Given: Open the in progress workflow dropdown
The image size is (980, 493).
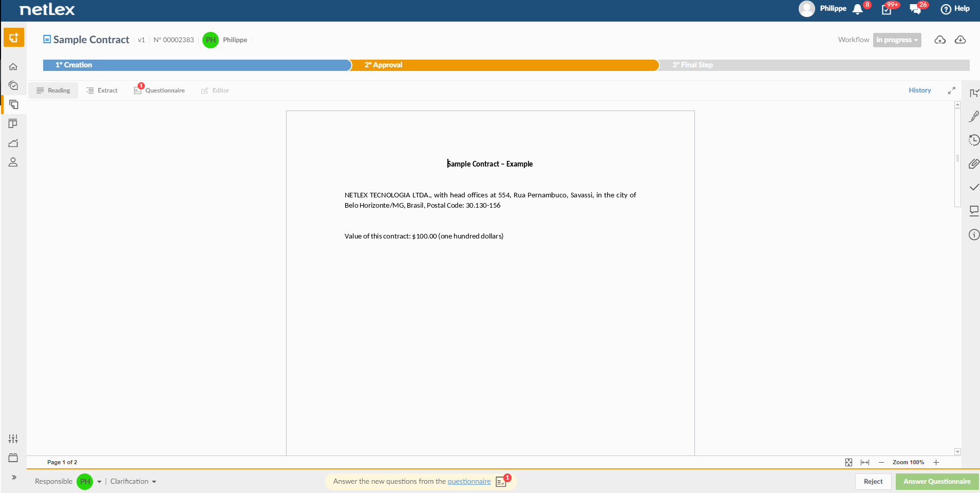Looking at the screenshot, I should (897, 40).
